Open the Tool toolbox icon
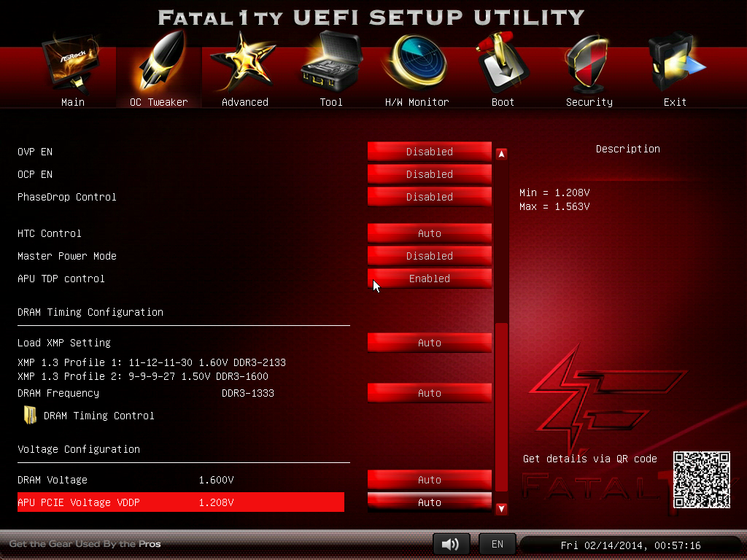Viewport: 747px width, 560px height. coord(330,62)
